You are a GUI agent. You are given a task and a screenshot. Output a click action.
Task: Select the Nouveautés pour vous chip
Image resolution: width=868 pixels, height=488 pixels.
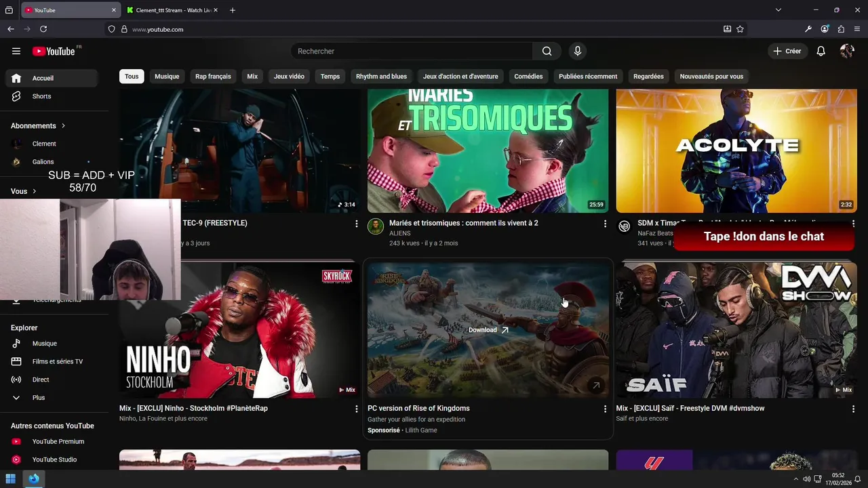point(711,77)
